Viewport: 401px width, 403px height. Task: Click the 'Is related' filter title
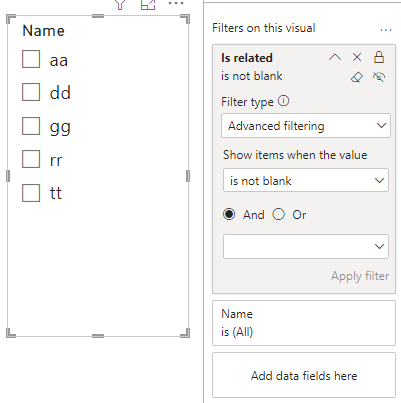click(247, 58)
